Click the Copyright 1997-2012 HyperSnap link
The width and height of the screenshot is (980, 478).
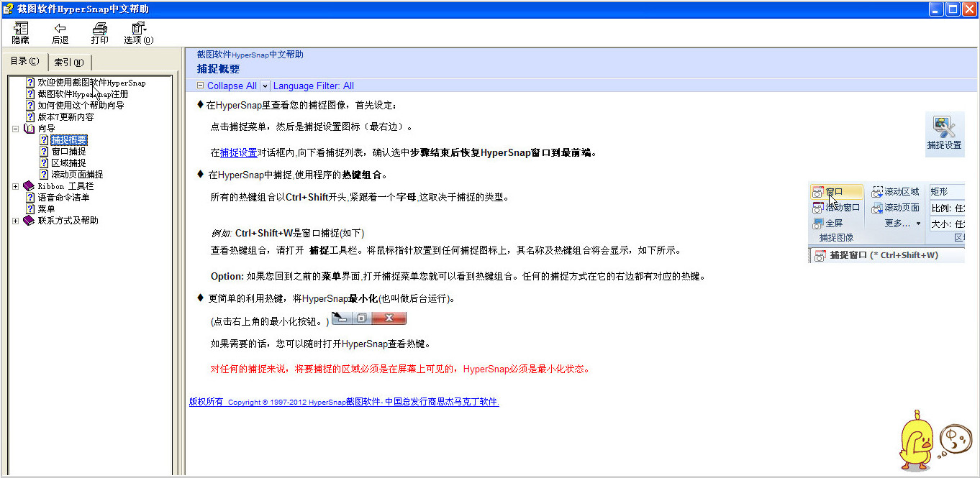363,402
